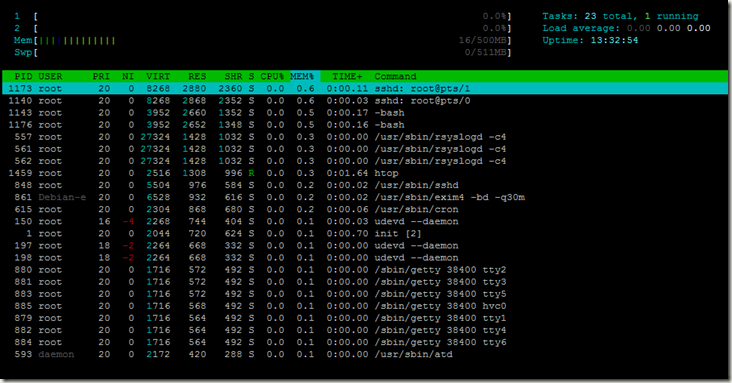Click the 0:01.64 time value

tap(347, 173)
